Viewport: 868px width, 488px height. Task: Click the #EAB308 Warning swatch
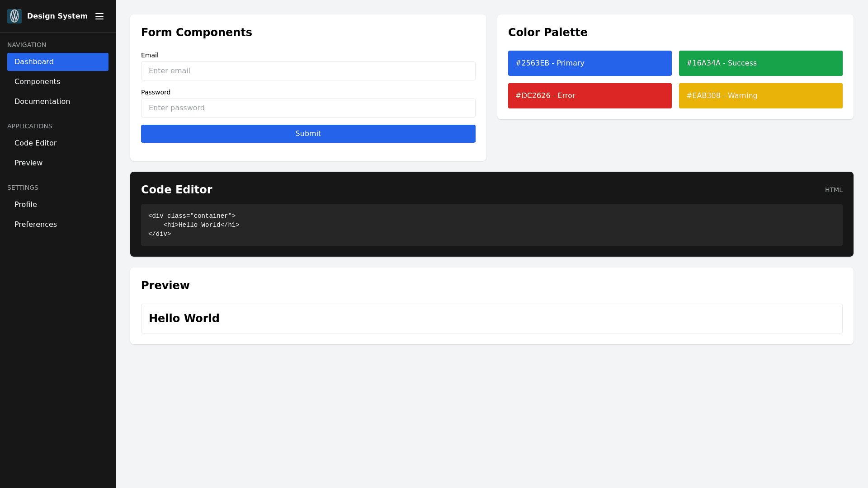coord(761,96)
